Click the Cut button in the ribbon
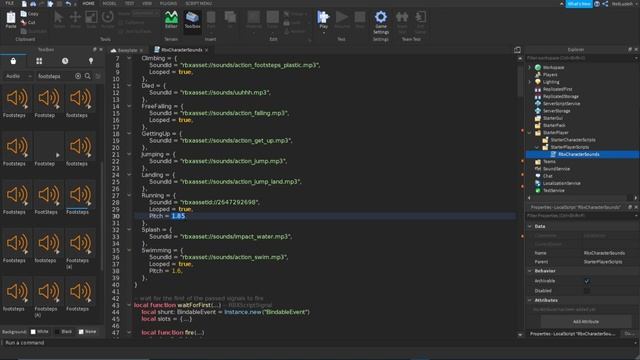640x360 pixels. 28,22
